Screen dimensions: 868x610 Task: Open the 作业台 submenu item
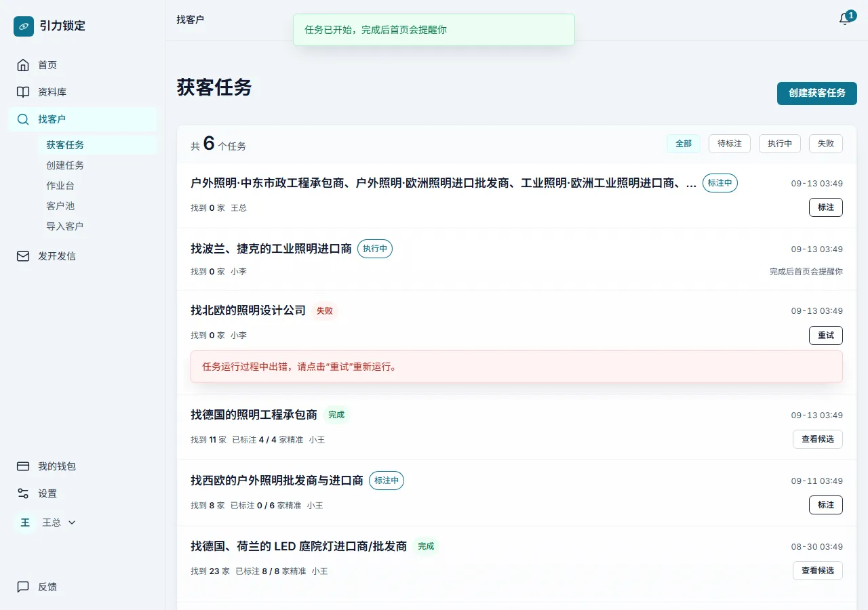click(x=98, y=186)
